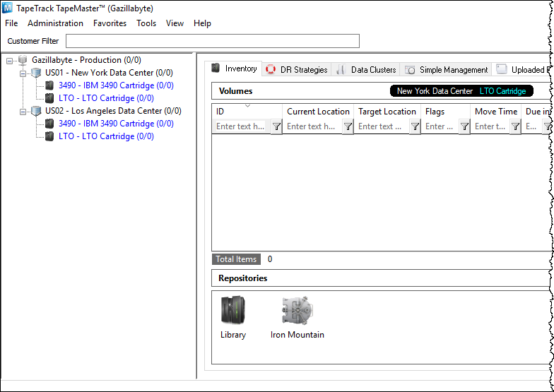This screenshot has width=554, height=392.
Task: Click the Total Items label
Action: 236,259
